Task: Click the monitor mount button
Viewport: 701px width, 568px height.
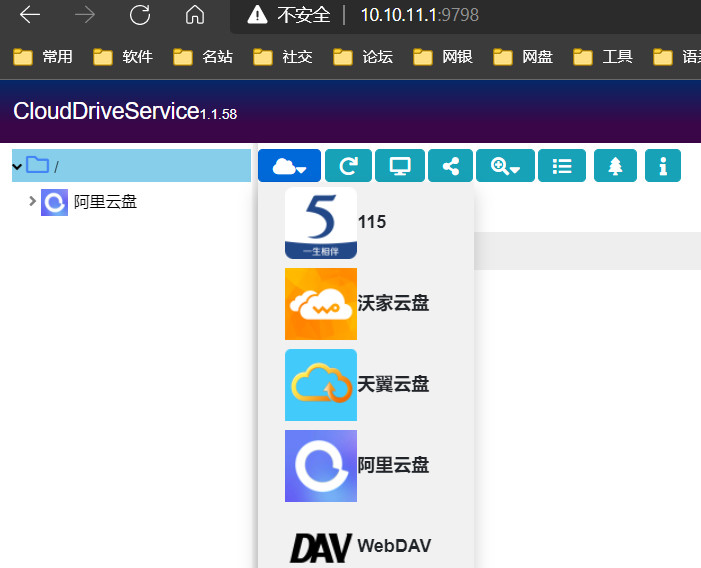Action: (x=400, y=166)
